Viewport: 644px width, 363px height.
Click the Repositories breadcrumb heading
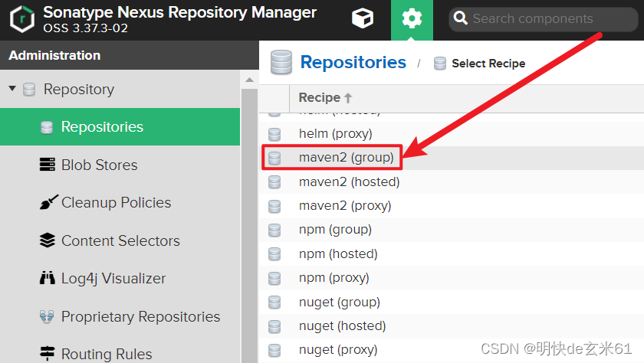click(353, 62)
